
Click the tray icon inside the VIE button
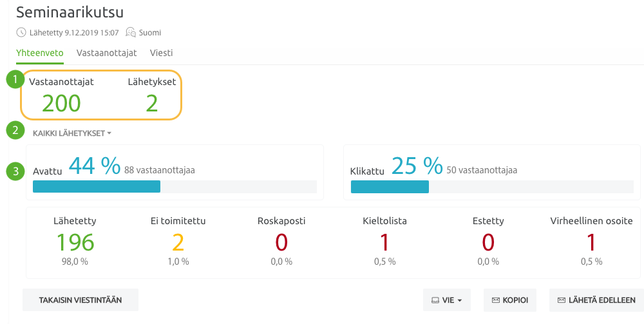(435, 300)
